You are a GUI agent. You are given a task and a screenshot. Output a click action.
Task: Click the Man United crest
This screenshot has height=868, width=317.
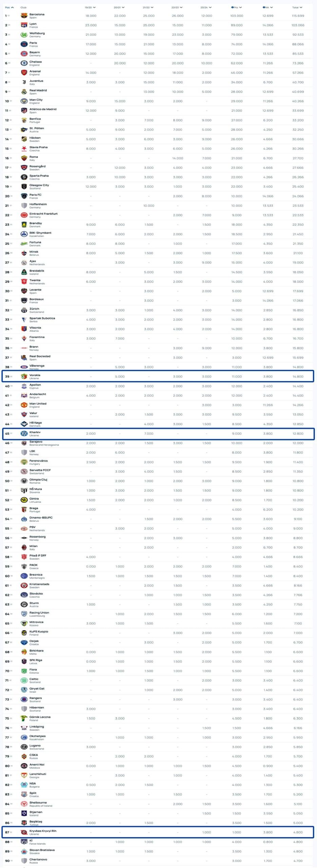tap(24, 405)
